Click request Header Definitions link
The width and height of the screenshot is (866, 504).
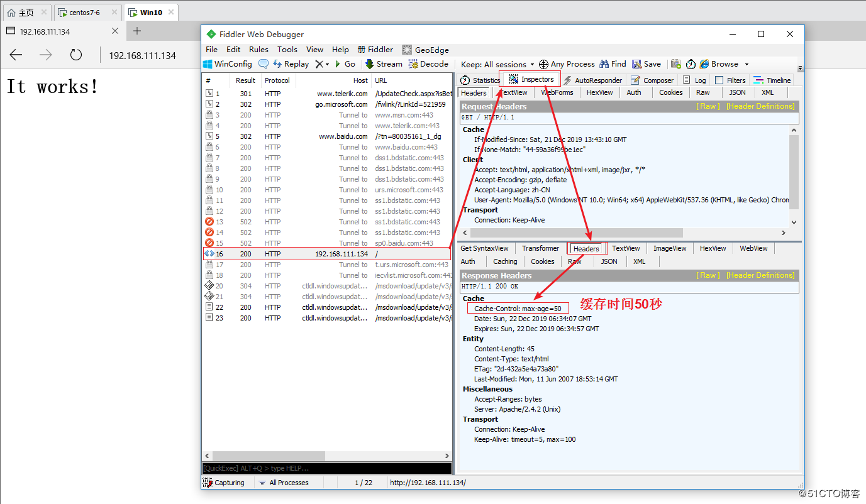(x=760, y=106)
